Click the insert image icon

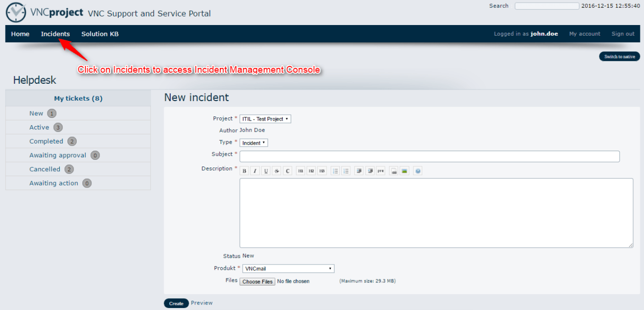404,171
